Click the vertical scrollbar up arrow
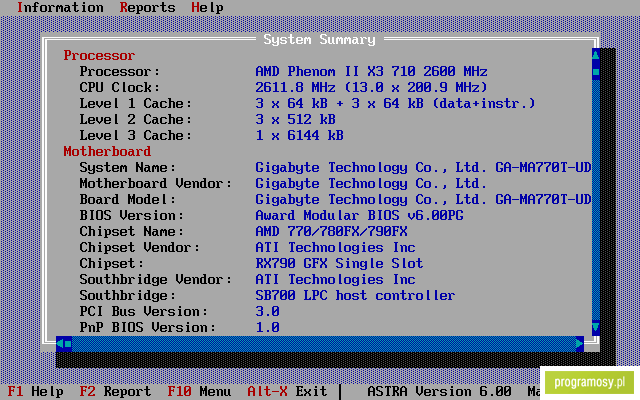The height and width of the screenshot is (400, 640). click(x=596, y=55)
